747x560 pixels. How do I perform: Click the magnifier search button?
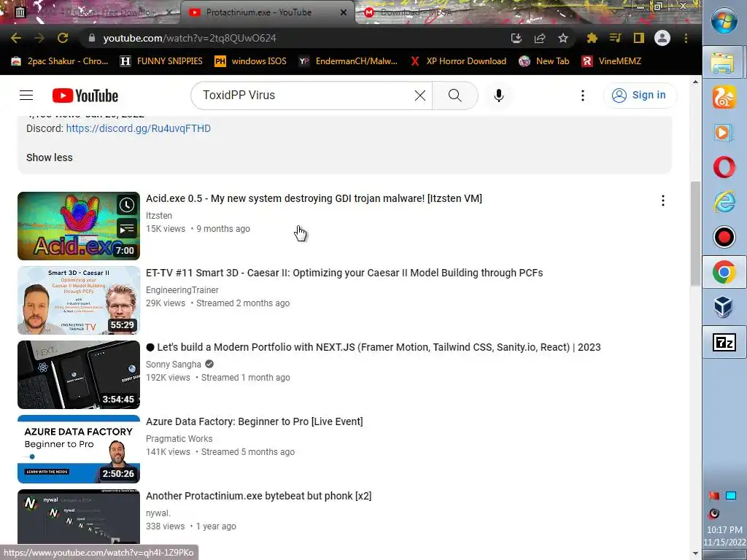pyautogui.click(x=455, y=96)
